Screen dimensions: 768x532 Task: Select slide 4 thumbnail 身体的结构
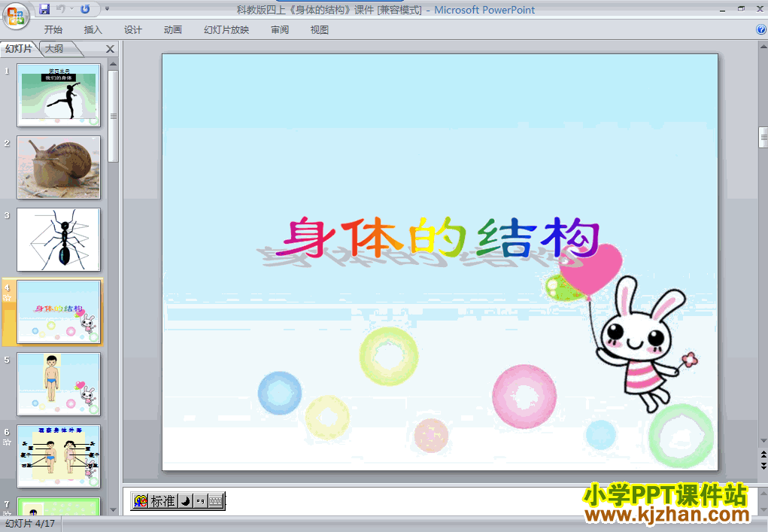59,312
